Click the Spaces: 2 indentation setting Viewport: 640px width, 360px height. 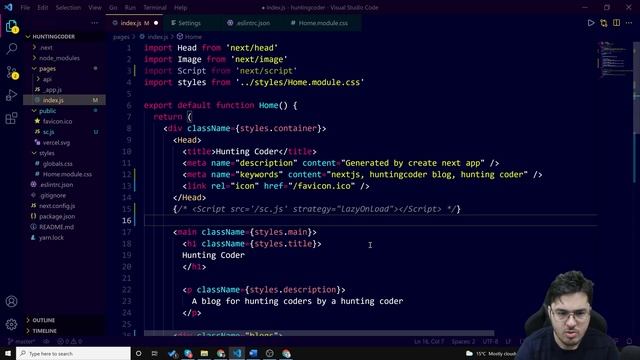pos(463,341)
